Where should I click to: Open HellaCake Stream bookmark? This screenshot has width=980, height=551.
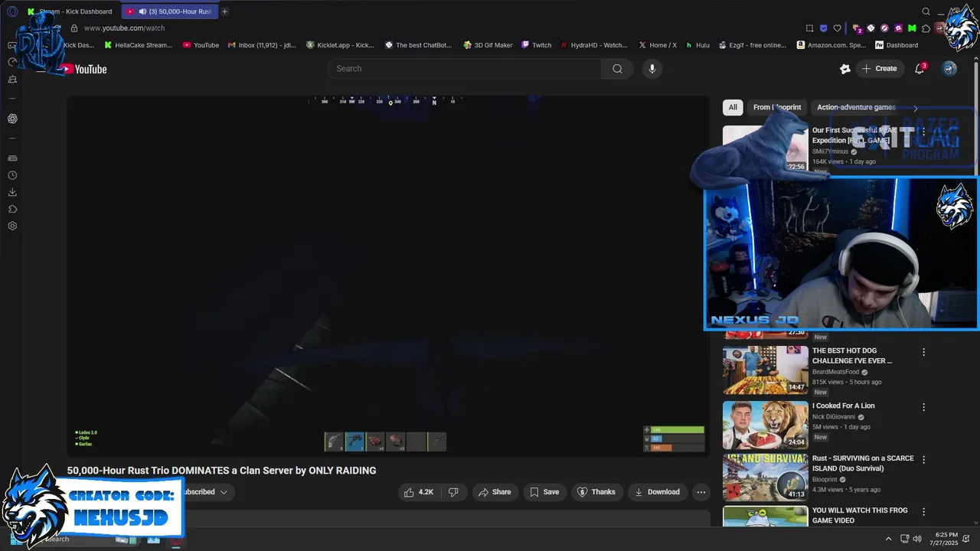click(x=139, y=45)
